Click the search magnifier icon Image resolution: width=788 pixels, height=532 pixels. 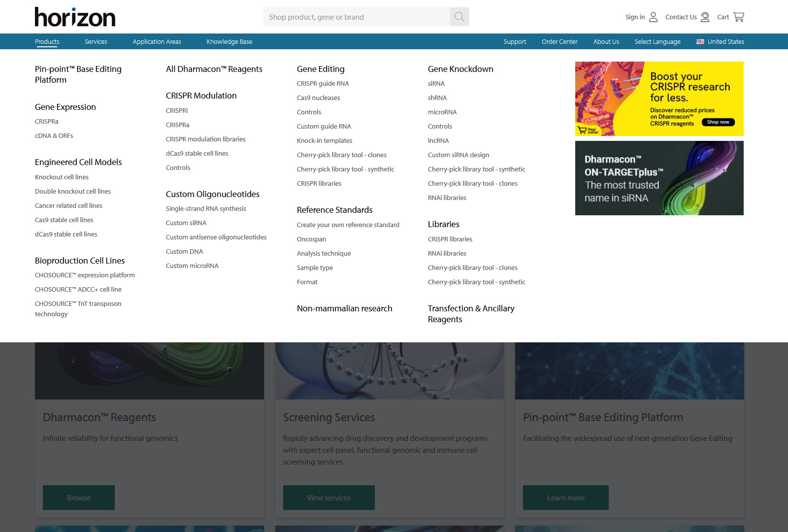coord(459,17)
